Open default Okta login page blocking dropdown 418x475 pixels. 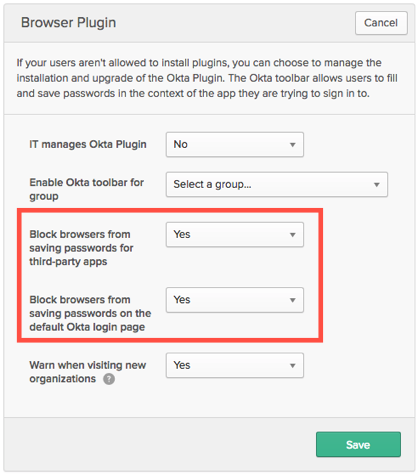point(235,300)
